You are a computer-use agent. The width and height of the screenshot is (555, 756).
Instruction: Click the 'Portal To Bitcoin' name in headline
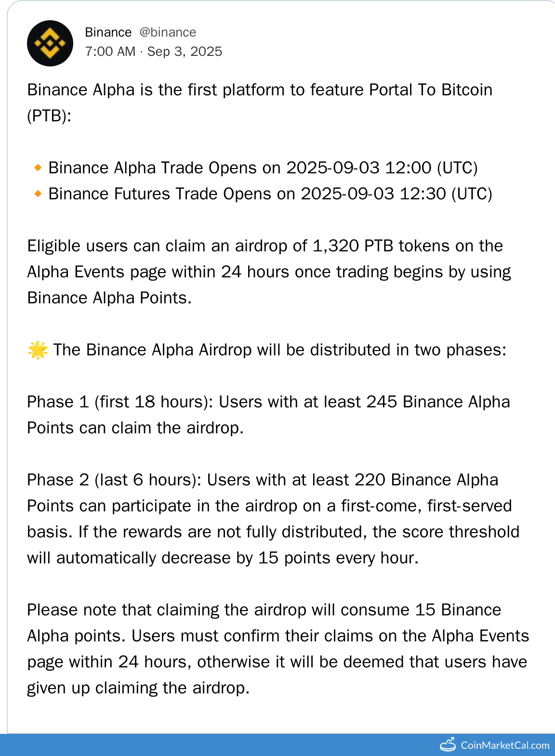(430, 90)
